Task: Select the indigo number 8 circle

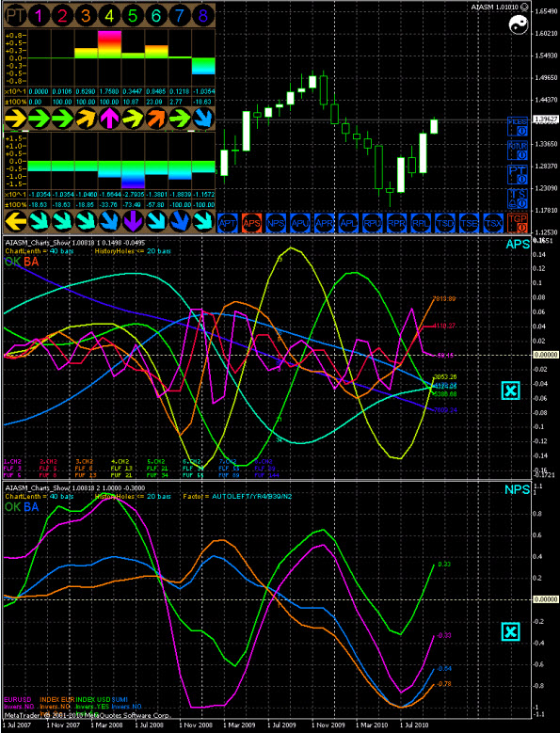Action: [203, 16]
